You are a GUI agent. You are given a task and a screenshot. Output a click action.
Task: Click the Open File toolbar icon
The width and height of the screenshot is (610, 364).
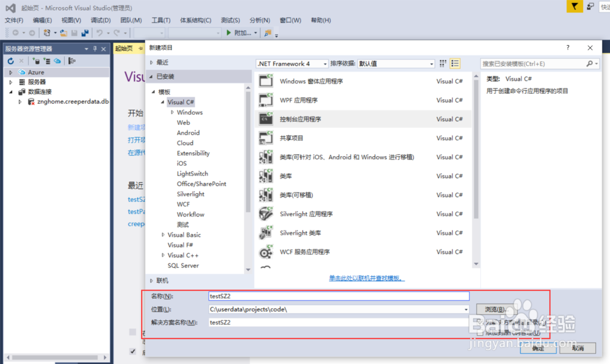click(63, 33)
